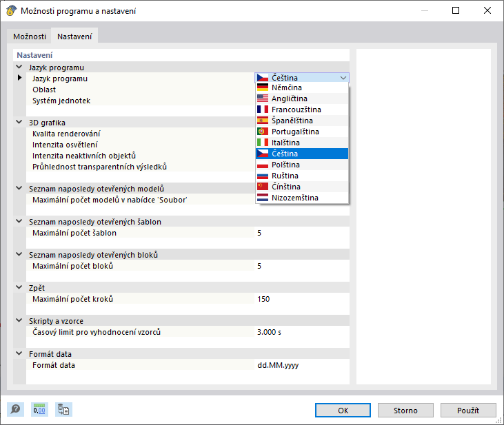Apply settings with Použít button

click(x=468, y=411)
